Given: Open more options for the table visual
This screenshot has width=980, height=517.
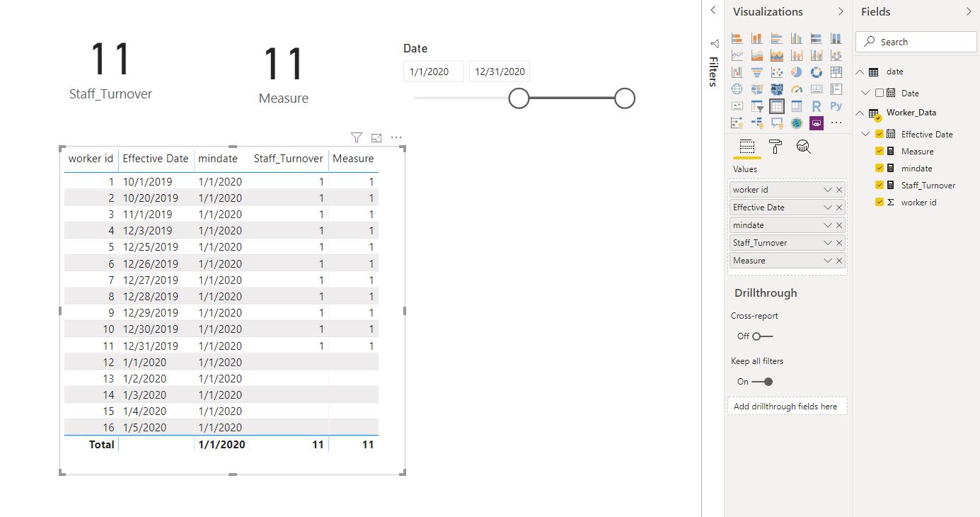Looking at the screenshot, I should [396, 137].
